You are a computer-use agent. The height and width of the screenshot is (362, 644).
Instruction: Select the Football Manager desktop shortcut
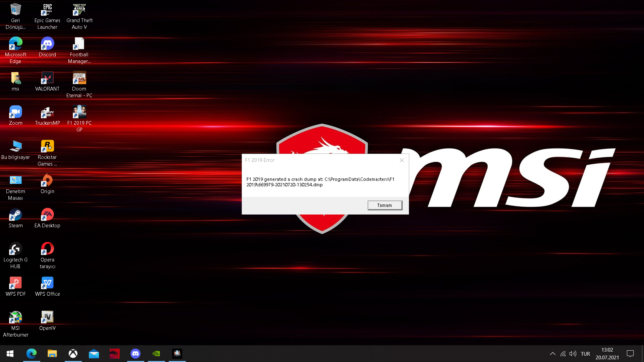click(79, 50)
